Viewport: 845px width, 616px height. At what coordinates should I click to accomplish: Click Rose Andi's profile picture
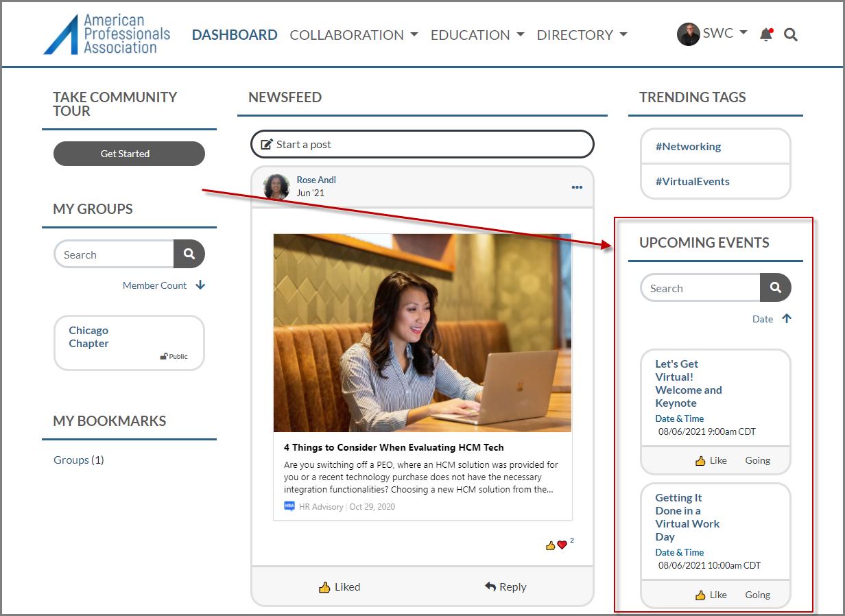point(276,187)
